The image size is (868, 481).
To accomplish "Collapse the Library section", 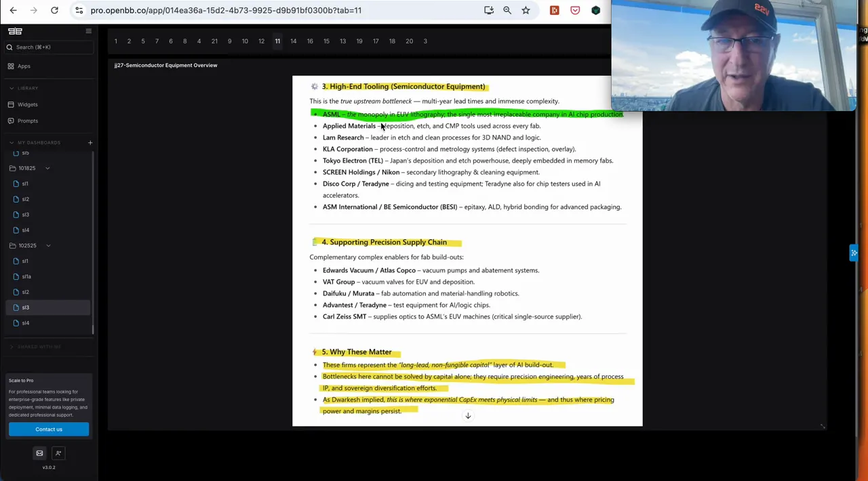I will point(12,88).
